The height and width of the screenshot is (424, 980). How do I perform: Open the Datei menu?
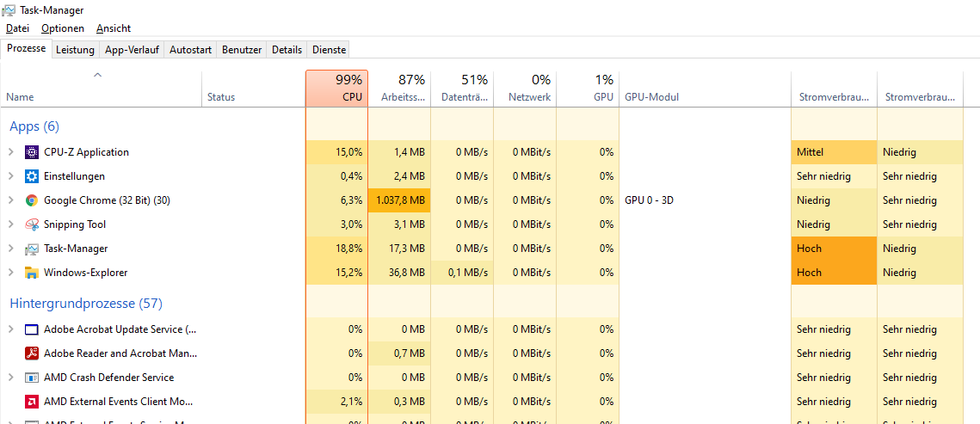[17, 28]
